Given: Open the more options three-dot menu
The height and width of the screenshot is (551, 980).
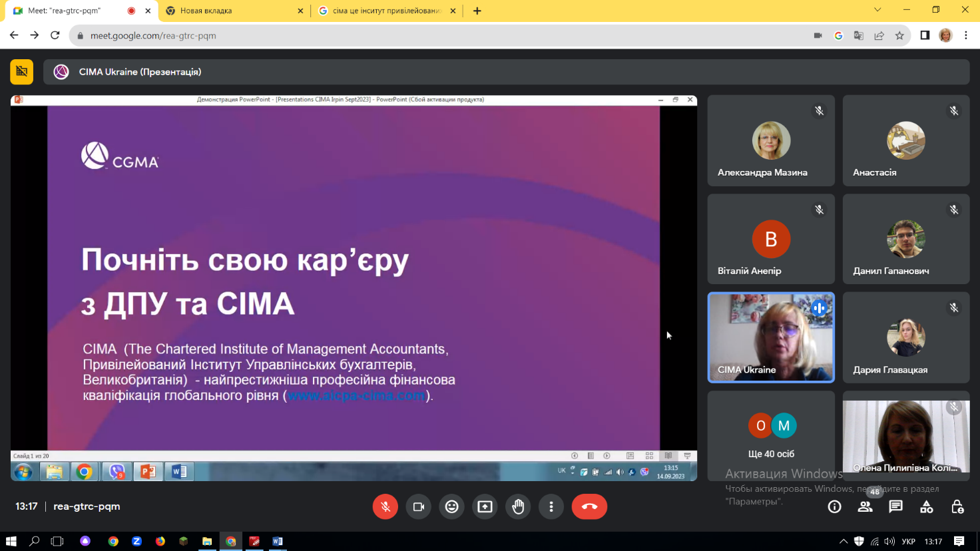Looking at the screenshot, I should [551, 506].
